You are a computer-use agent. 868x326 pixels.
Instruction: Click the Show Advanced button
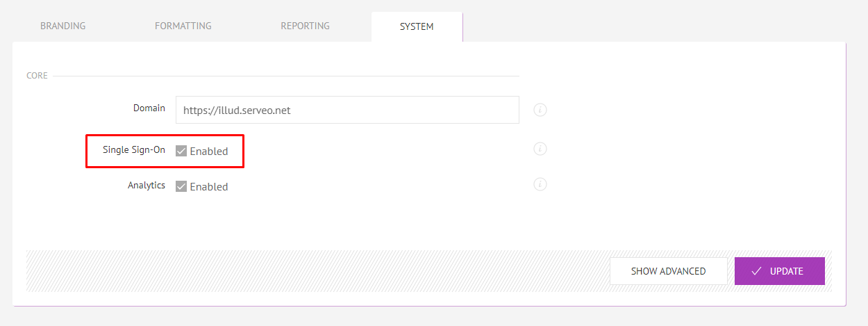[668, 271]
